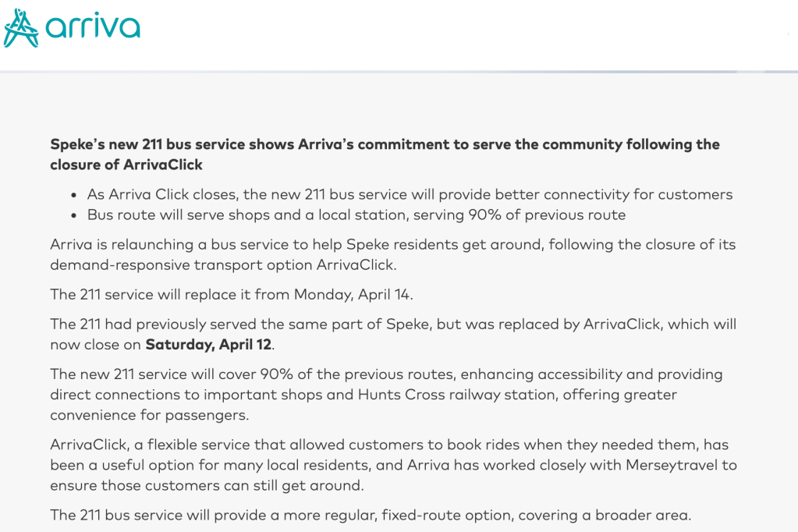Click the Arriva logo symbol
This screenshot has width=798, height=532.
(21, 27)
